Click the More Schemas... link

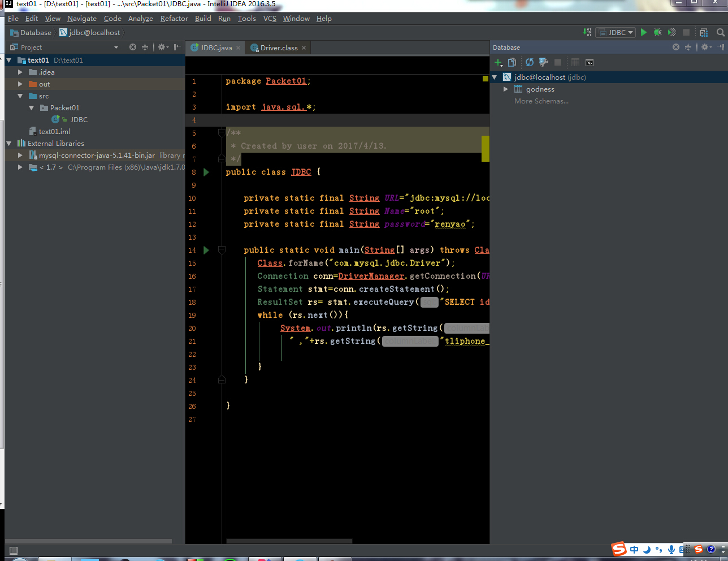point(541,101)
